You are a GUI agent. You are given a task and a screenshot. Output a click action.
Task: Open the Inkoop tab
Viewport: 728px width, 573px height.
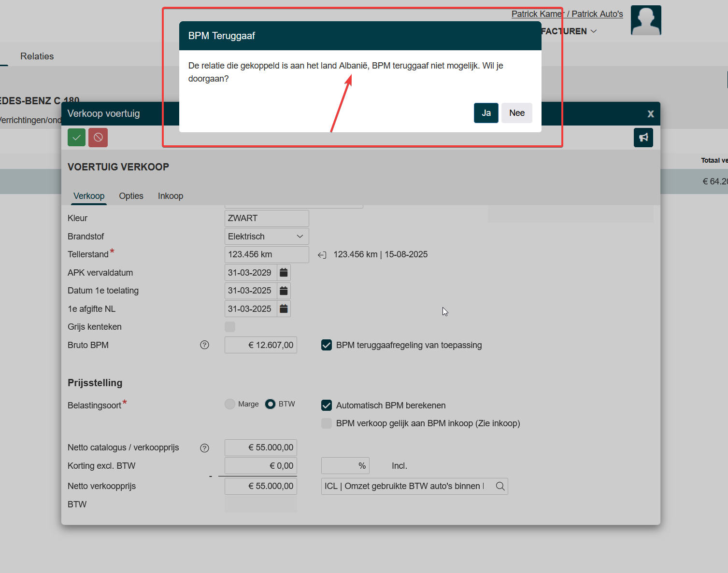point(171,196)
